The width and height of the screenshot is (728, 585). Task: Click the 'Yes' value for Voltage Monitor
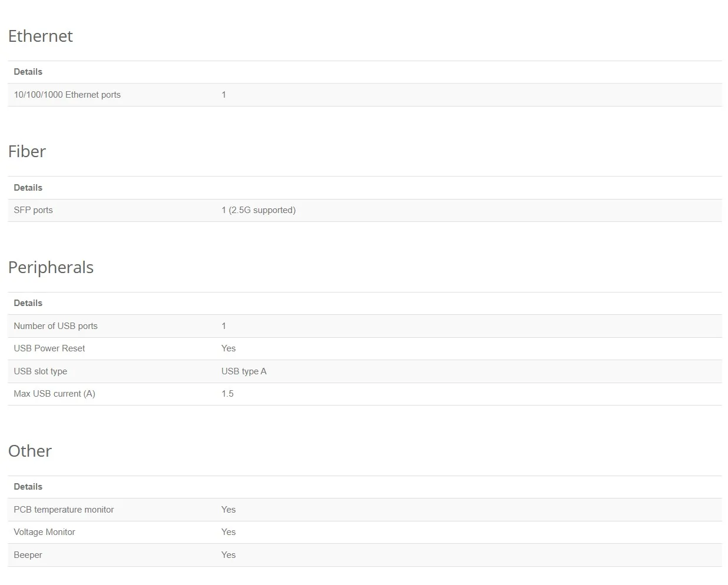coord(229,532)
